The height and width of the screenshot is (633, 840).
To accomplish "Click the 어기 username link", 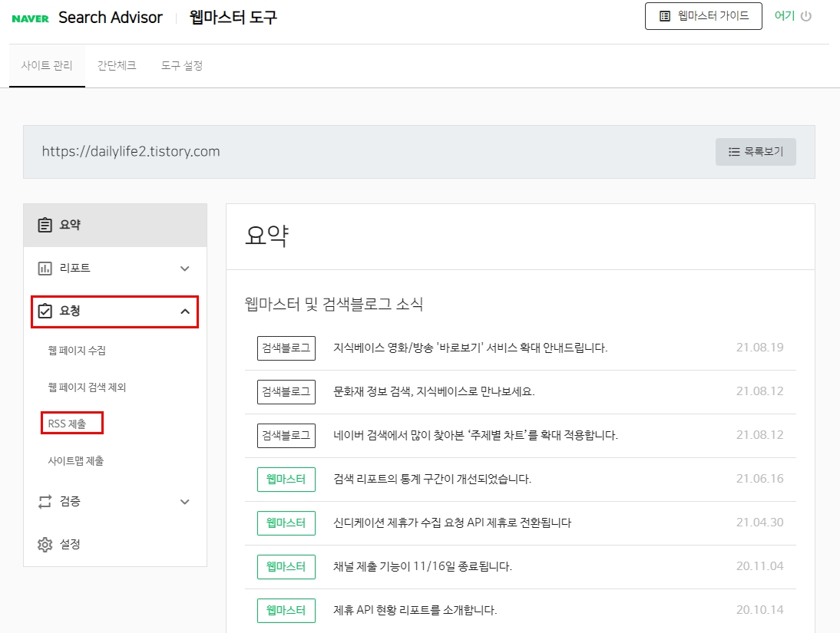I will (x=784, y=16).
